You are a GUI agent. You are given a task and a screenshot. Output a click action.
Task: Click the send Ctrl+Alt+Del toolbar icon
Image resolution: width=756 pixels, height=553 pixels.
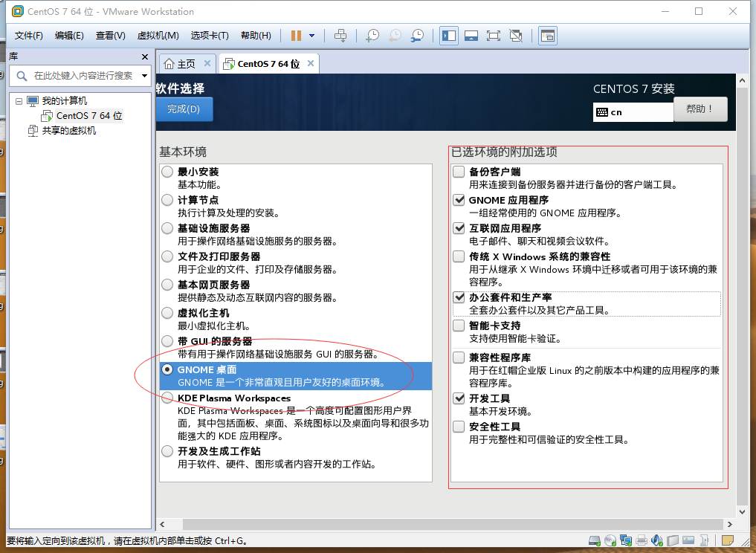340,36
